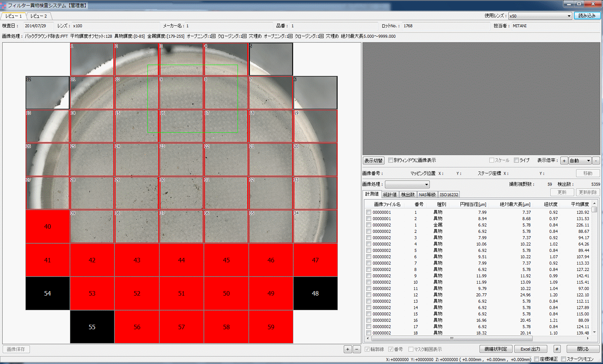Click the 画像保存 button
The image size is (603, 364).
[16, 349]
